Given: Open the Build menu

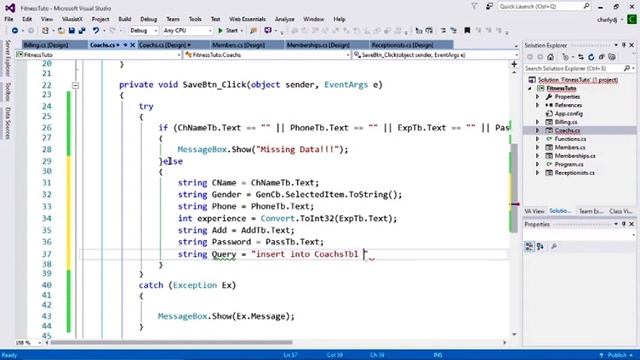Looking at the screenshot, I should pyautogui.click(x=125, y=19).
